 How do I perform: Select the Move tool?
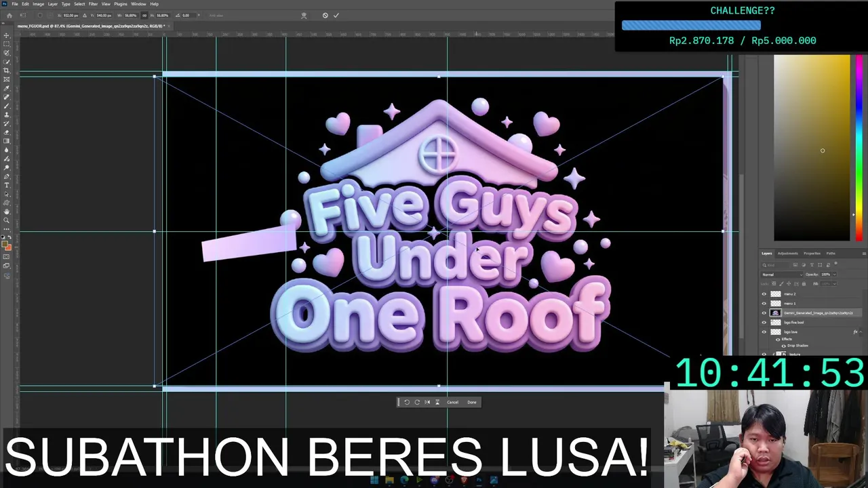(6, 35)
